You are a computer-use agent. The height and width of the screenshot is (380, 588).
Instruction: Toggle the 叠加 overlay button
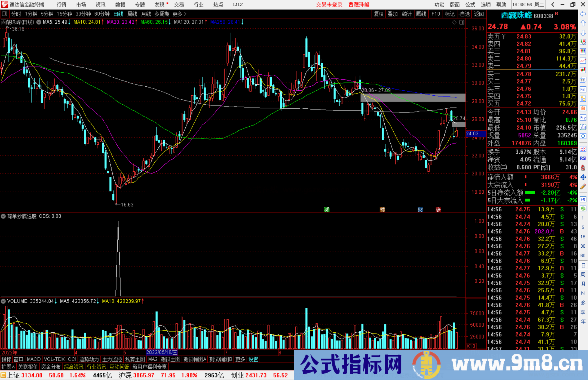[x=393, y=14]
